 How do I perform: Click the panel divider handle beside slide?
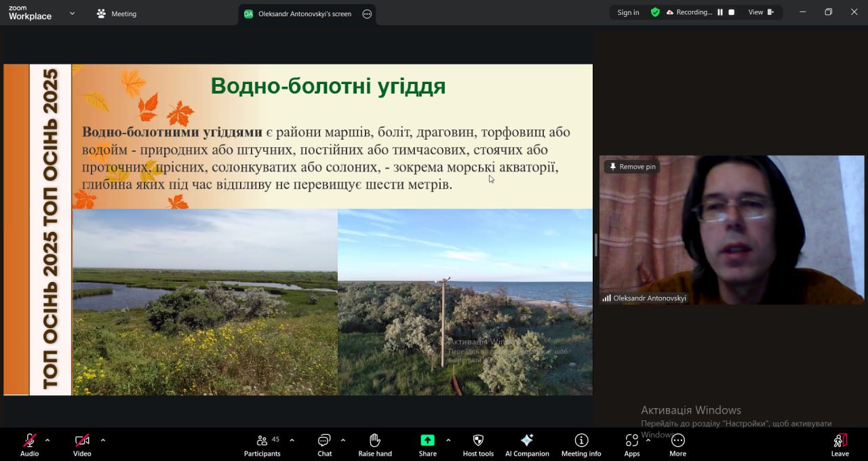tap(596, 245)
